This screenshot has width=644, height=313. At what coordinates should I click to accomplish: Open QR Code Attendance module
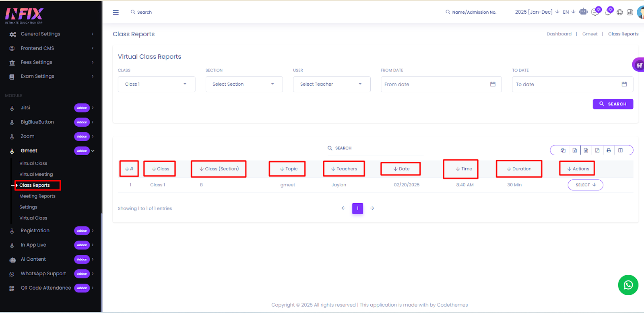[51, 288]
